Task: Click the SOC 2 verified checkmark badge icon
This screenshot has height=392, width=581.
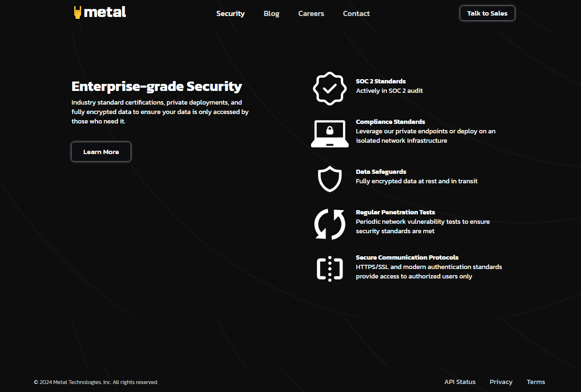Action: [330, 88]
